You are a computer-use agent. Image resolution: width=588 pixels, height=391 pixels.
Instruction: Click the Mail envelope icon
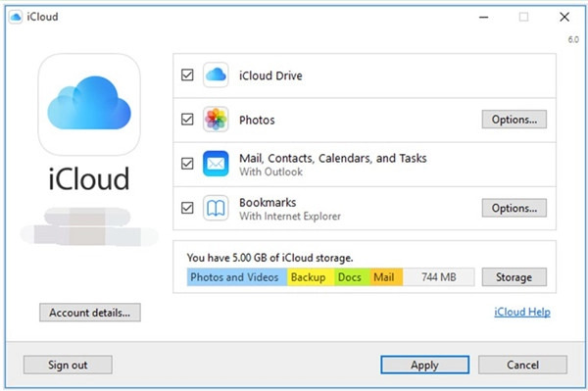point(216,164)
